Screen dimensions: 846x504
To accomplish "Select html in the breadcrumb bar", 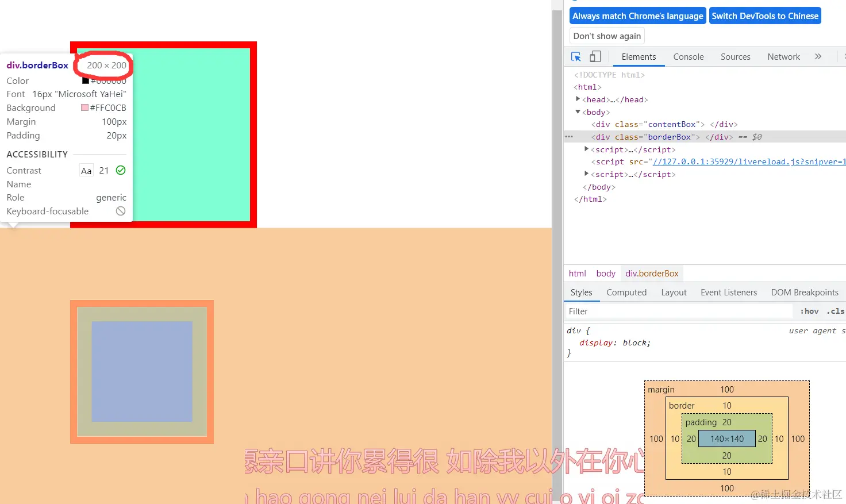I will click(x=577, y=274).
